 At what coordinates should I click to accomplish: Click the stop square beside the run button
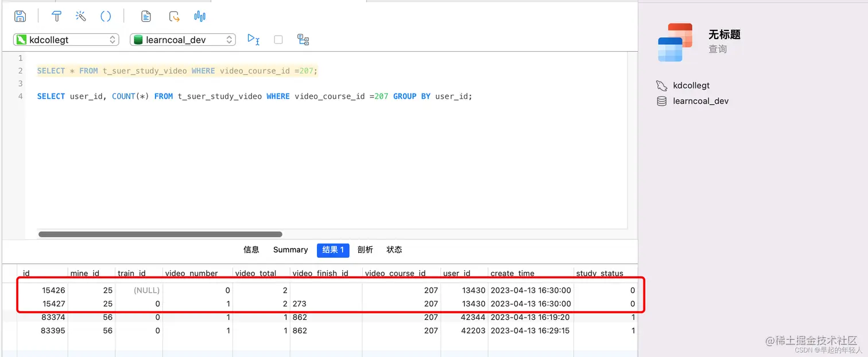point(278,40)
